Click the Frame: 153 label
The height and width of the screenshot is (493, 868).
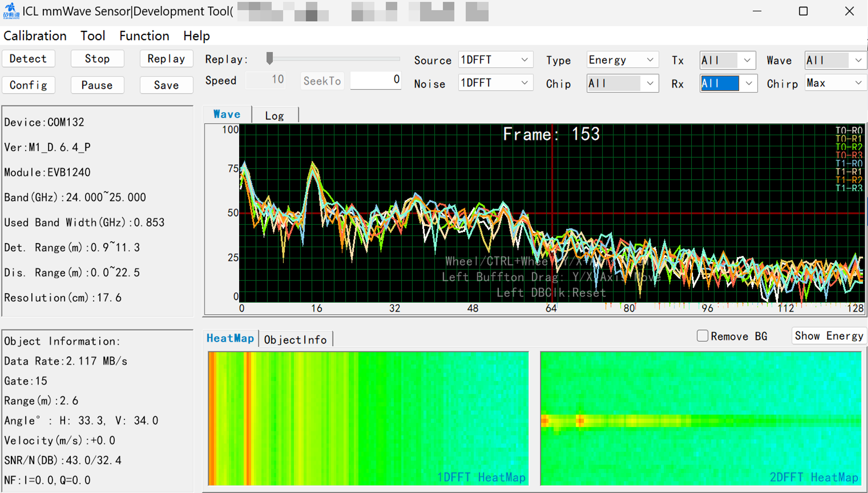[x=551, y=134]
